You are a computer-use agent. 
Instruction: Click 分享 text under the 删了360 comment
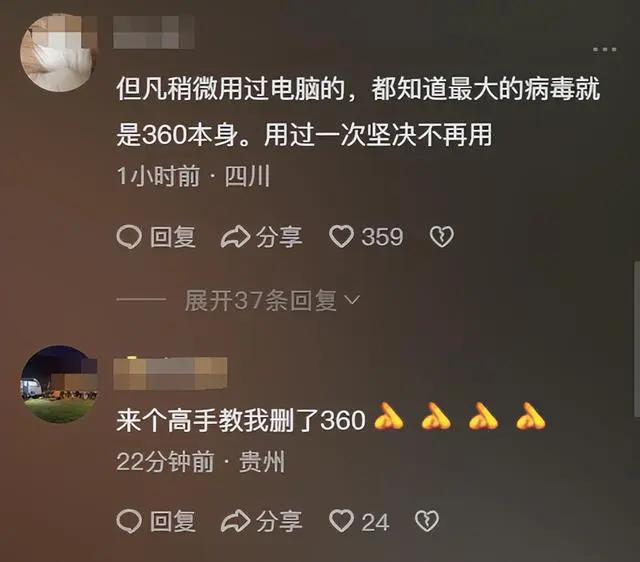[279, 522]
